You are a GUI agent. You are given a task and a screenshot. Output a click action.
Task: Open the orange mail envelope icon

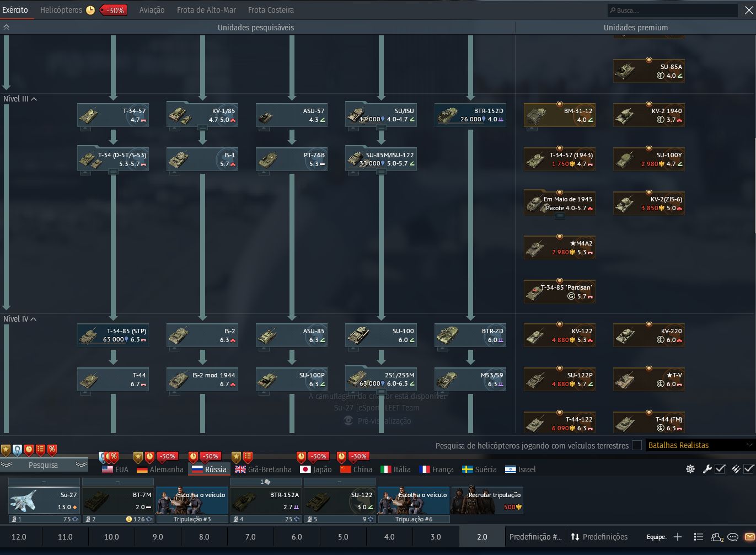[x=749, y=537]
